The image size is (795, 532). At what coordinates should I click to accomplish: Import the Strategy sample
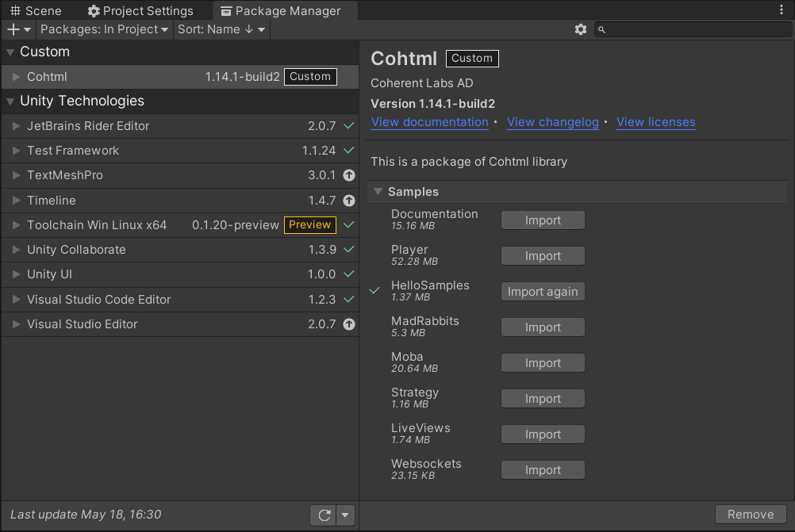pyautogui.click(x=543, y=399)
